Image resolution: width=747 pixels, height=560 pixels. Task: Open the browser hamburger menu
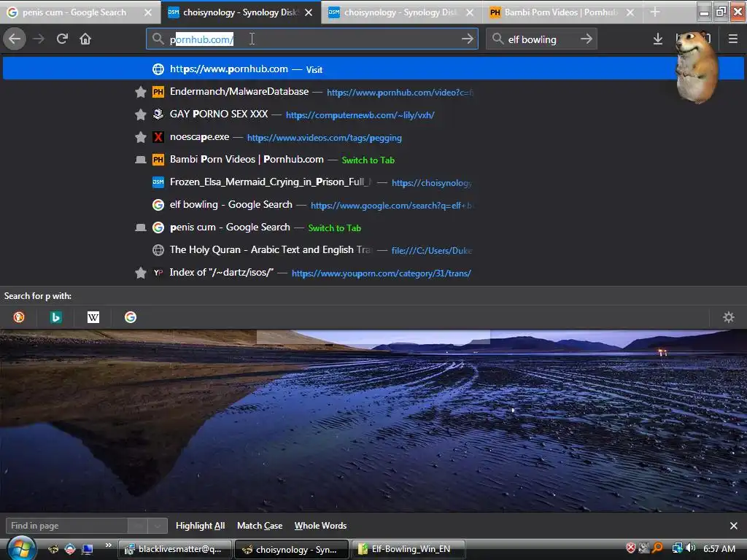coord(732,39)
